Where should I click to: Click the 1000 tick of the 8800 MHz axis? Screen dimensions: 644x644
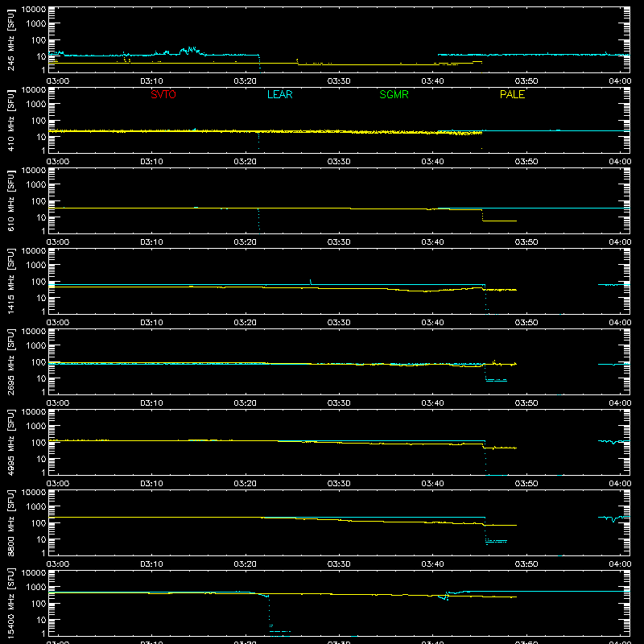(x=36, y=507)
